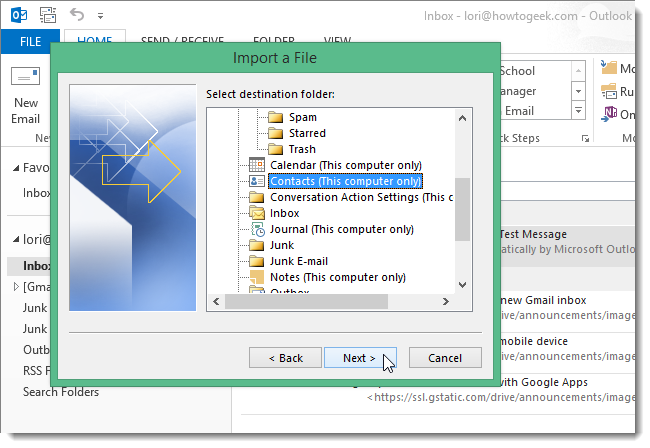The height and width of the screenshot is (448, 650).
Task: Click the Notes sticky note icon
Action: pyautogui.click(x=257, y=277)
